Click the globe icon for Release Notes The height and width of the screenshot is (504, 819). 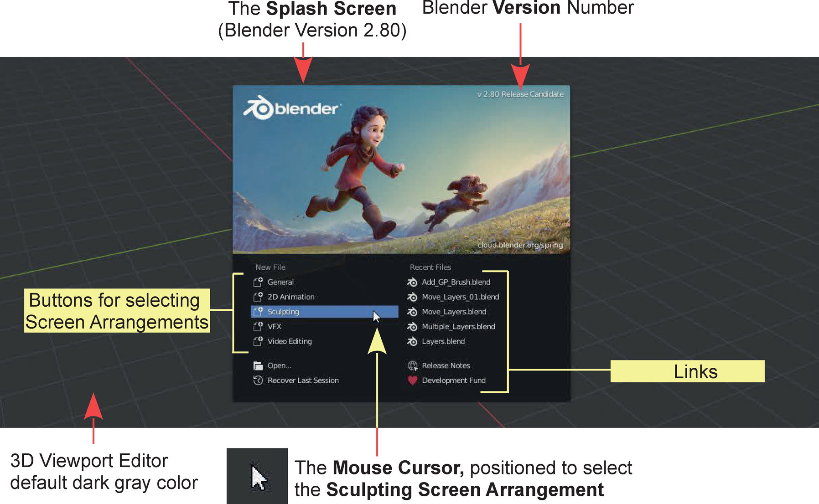point(412,365)
